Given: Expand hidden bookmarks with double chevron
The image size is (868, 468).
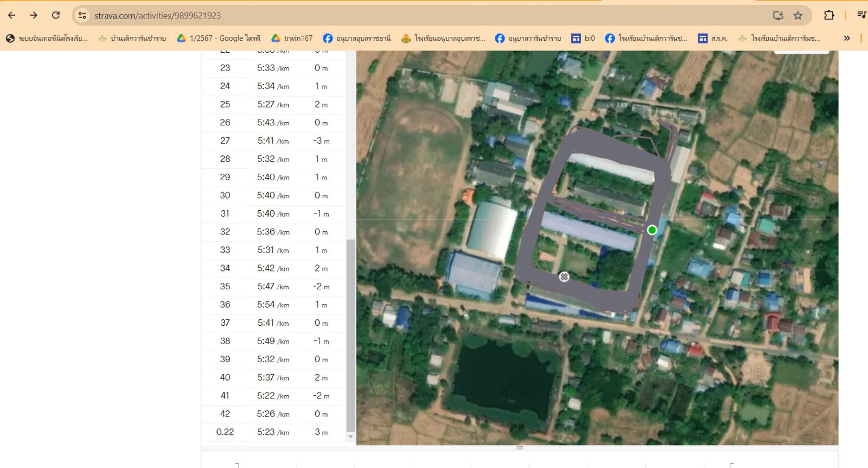Looking at the screenshot, I should (x=847, y=38).
